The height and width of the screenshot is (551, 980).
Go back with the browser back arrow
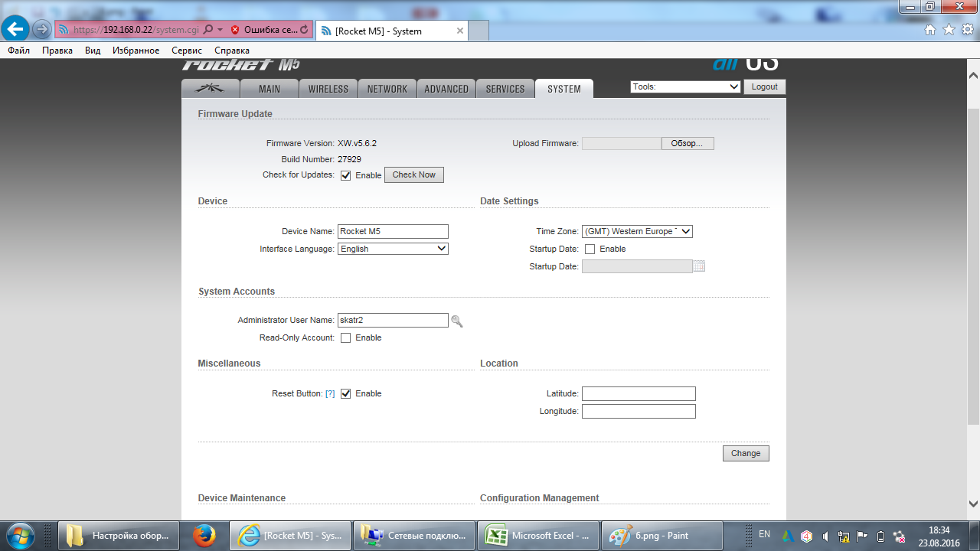pos(16,29)
